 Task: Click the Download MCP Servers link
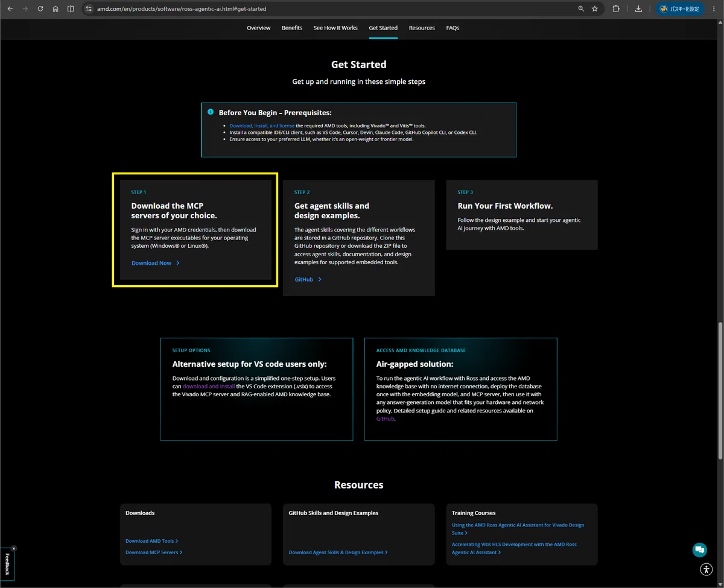[x=154, y=552]
